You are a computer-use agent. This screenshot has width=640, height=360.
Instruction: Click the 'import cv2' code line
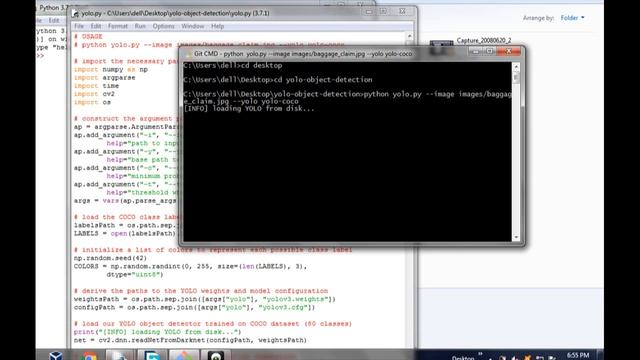click(94, 94)
